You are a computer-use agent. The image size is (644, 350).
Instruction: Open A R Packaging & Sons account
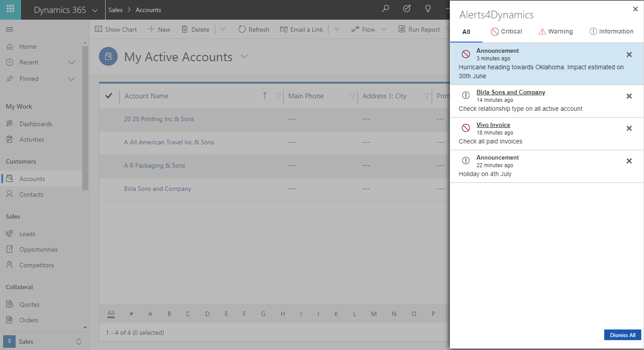click(154, 165)
